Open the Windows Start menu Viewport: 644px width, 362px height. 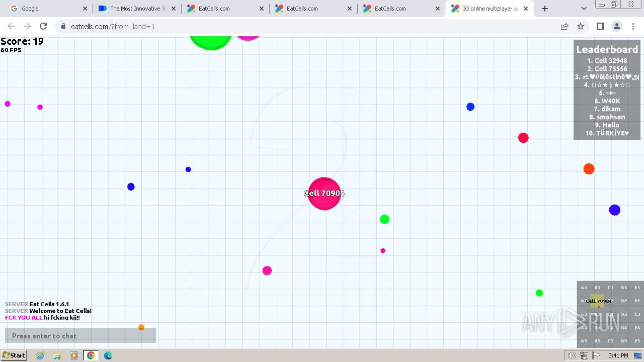(14, 355)
